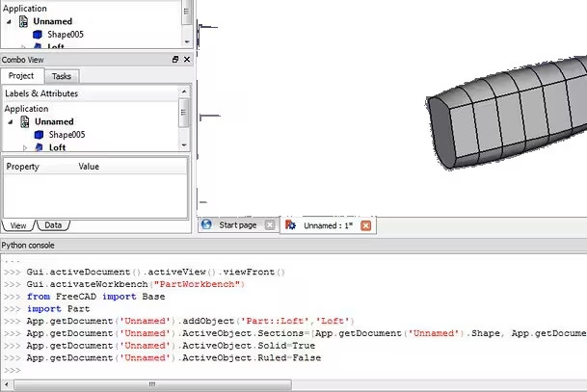
Task: Collapse Unnamed document in Combo View tree
Action: coord(11,122)
